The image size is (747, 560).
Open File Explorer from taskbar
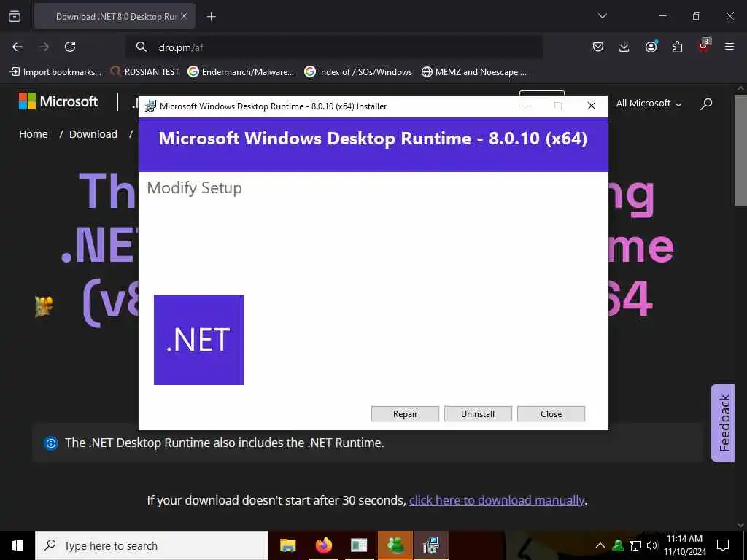[x=287, y=545]
